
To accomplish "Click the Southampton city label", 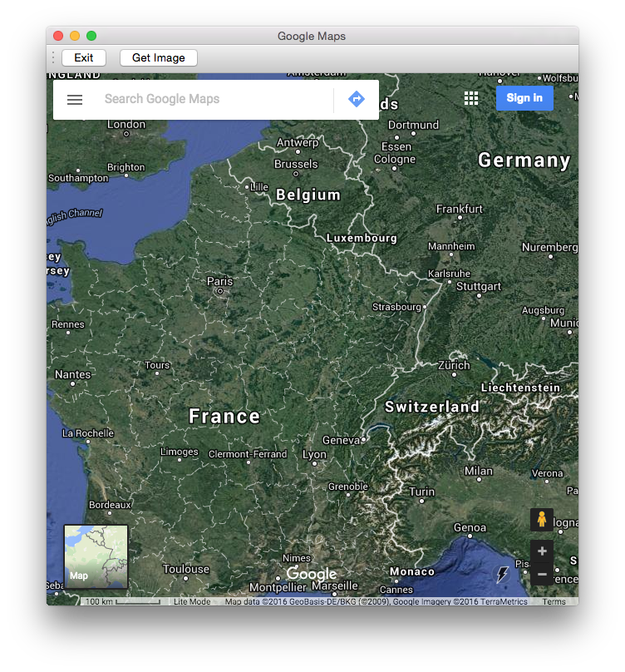I will pyautogui.click(x=78, y=178).
